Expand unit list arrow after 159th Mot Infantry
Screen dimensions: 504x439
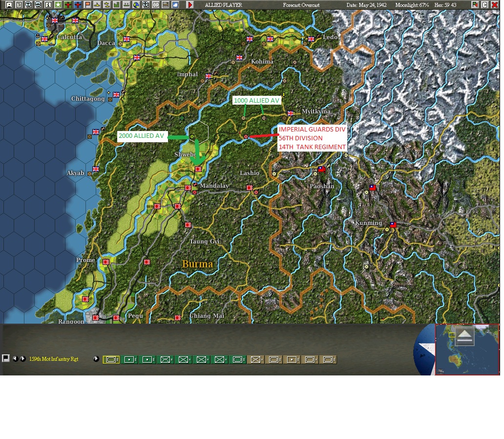point(96,359)
